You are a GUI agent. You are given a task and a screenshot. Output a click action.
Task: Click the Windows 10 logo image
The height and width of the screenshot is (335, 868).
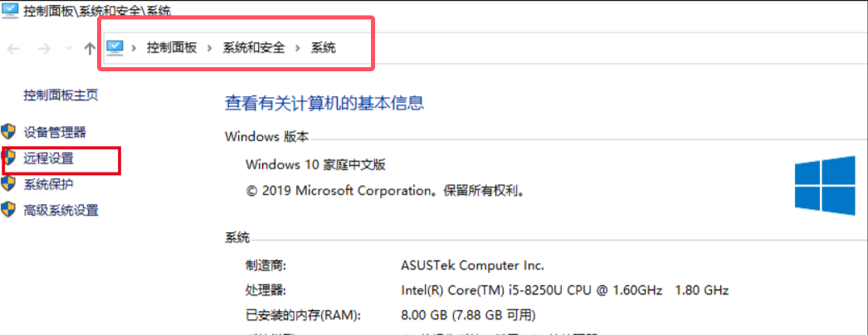(825, 185)
